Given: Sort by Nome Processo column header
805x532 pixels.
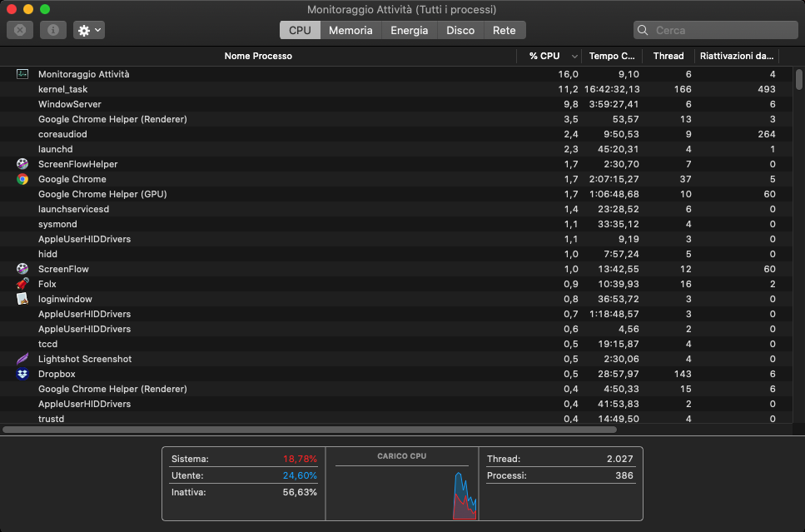Looking at the screenshot, I should pyautogui.click(x=258, y=56).
